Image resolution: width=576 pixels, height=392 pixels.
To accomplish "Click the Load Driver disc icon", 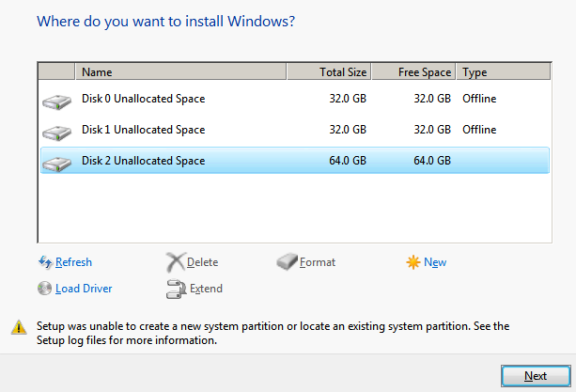I will [44, 289].
